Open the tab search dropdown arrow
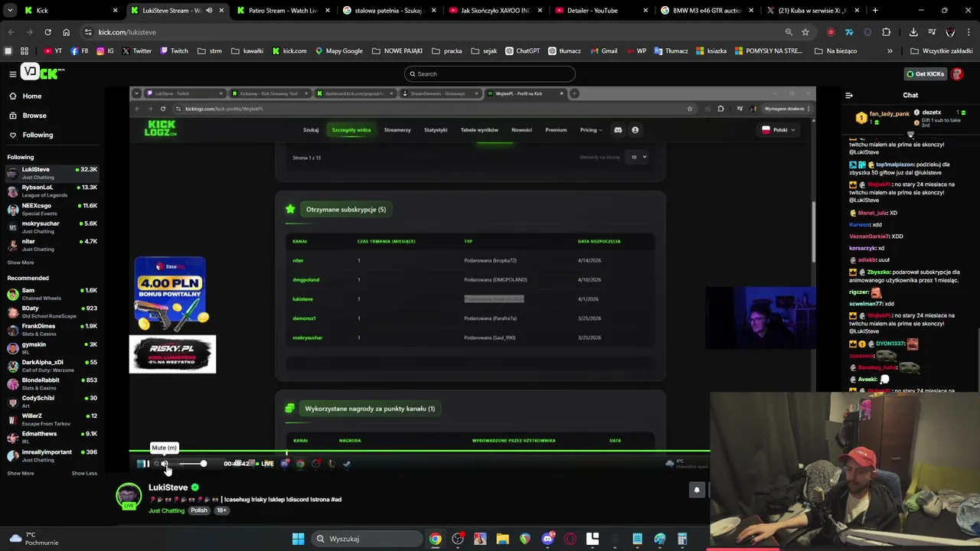The width and height of the screenshot is (980, 551). (9, 11)
